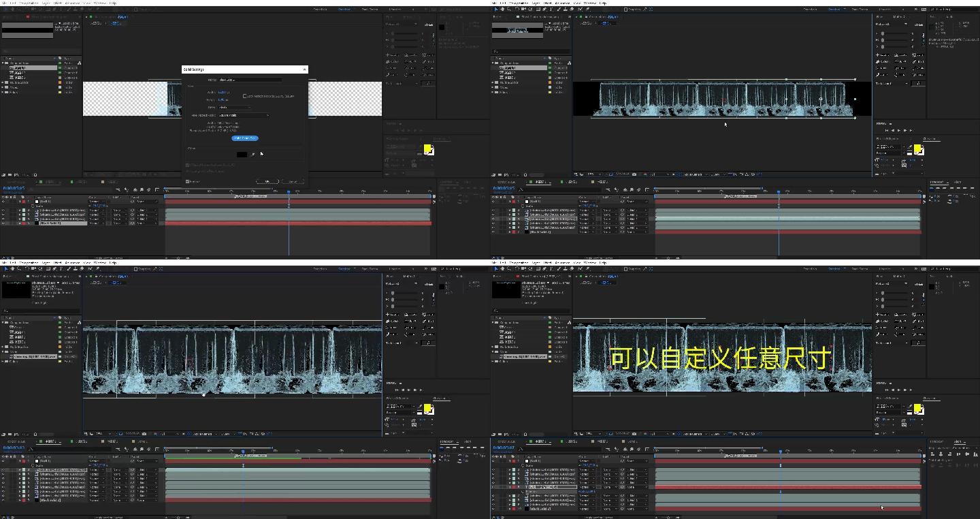Select Brush tool in yellow-caption window toolbar
The image size is (980, 519).
(559, 268)
